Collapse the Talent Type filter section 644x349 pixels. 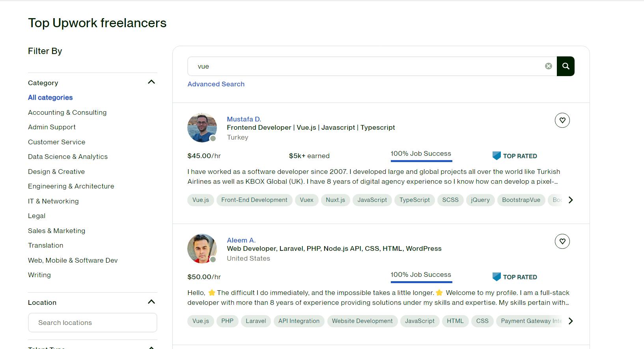(x=151, y=347)
